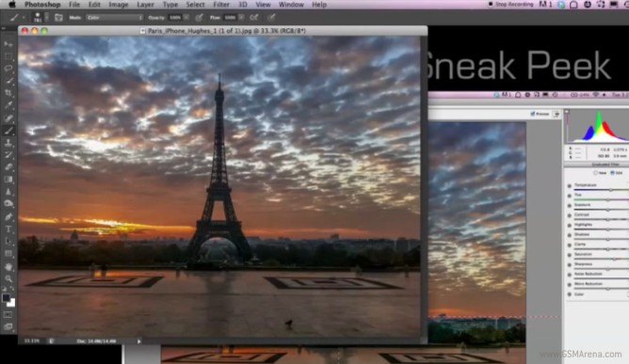This screenshot has height=364, width=629.
Task: Uncheck the Preview checkbox in Camera Raw
Action: (x=533, y=114)
